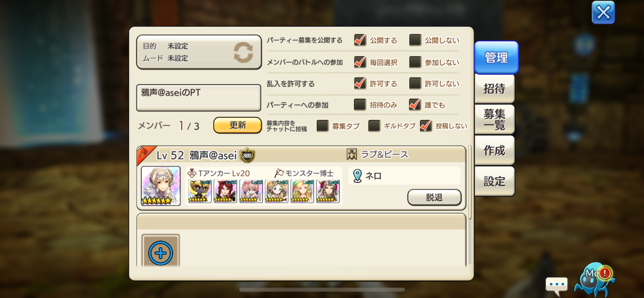
Task: Open the 設定 tab
Action: click(x=495, y=181)
